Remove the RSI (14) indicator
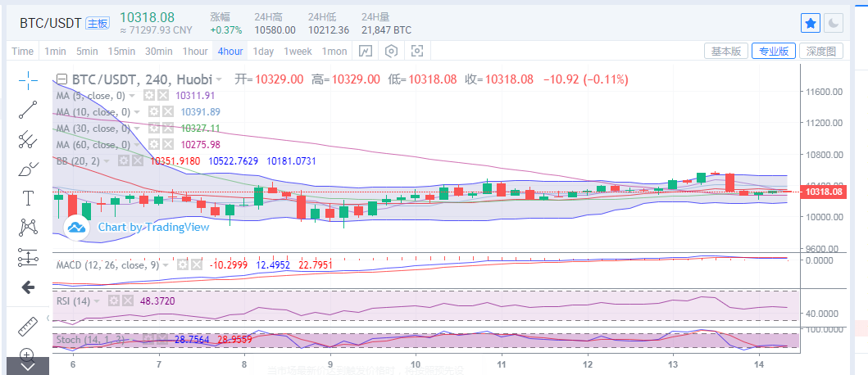The height and width of the screenshot is (375, 868). pyautogui.click(x=128, y=300)
